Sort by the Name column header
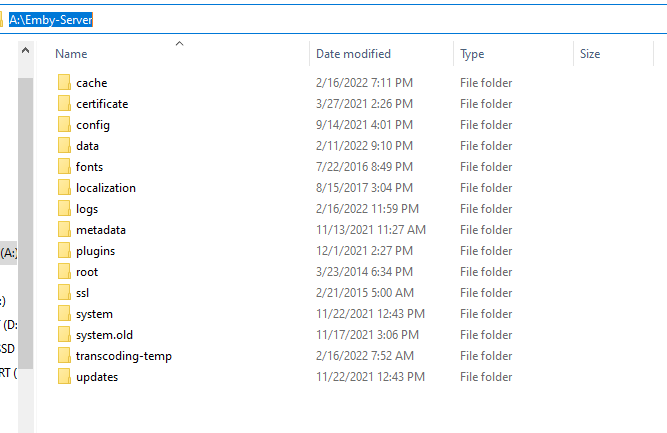 (71, 54)
